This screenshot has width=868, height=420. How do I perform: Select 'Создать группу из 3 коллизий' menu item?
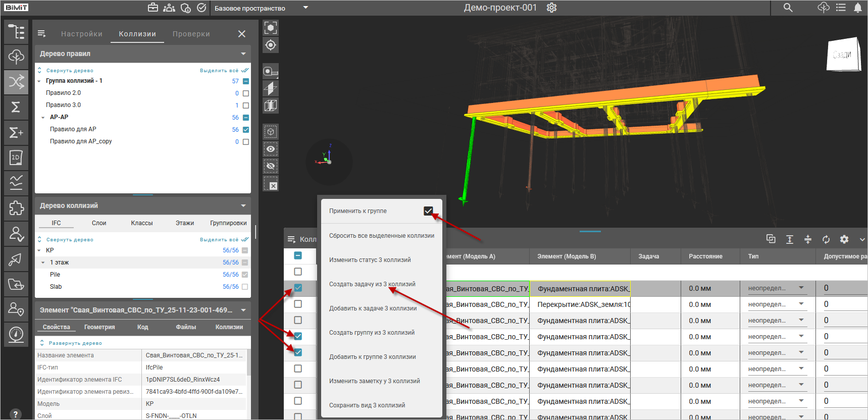372,333
